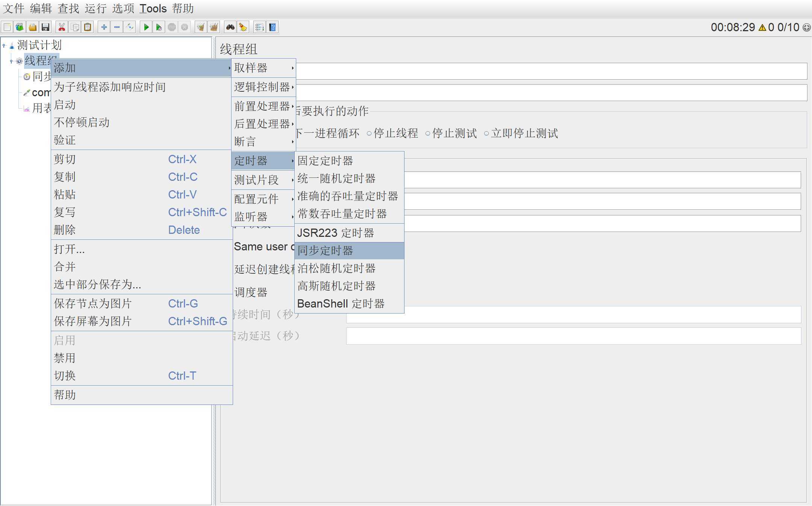Screen dimensions: 812x506
Task: Click the Cut scissors icon
Action: tap(62, 27)
